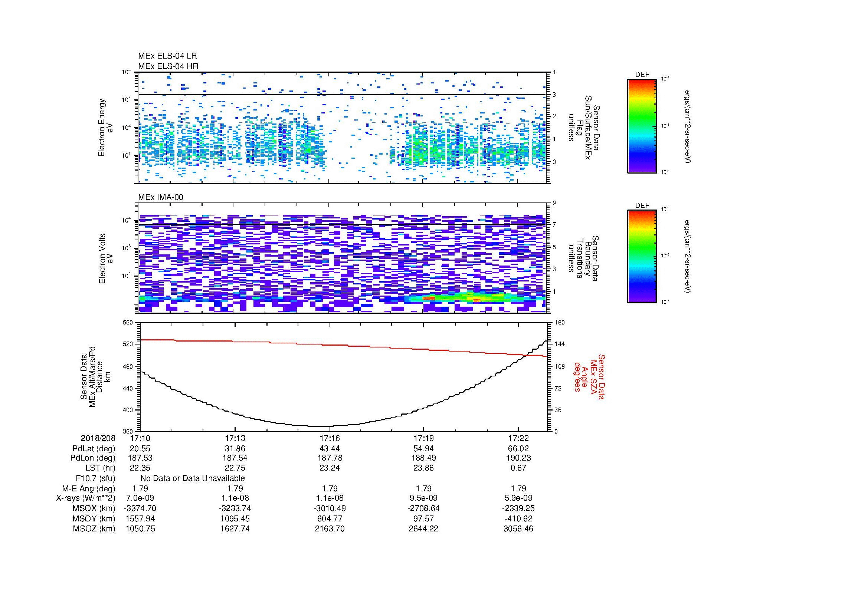The width and height of the screenshot is (868, 613).
Task: Click the top DEF color bar
Action: point(642,126)
